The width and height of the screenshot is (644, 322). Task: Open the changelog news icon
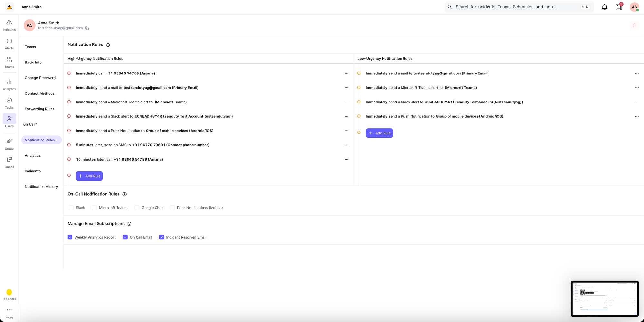619,7
